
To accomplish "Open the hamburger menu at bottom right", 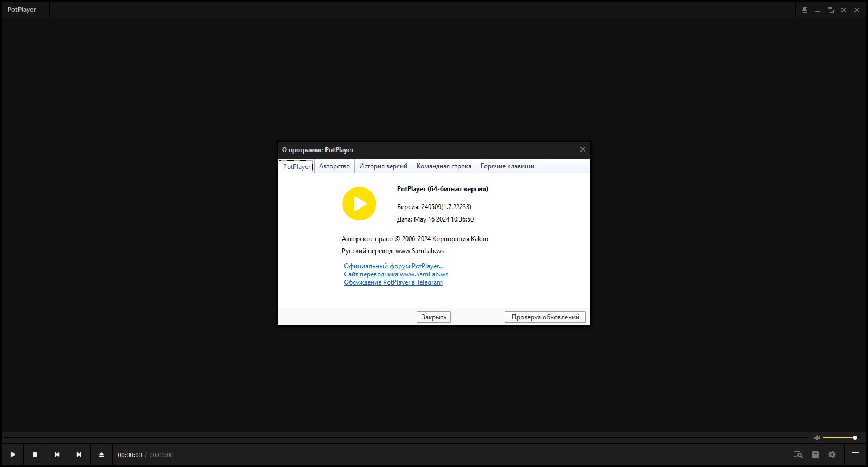I will pyautogui.click(x=856, y=455).
